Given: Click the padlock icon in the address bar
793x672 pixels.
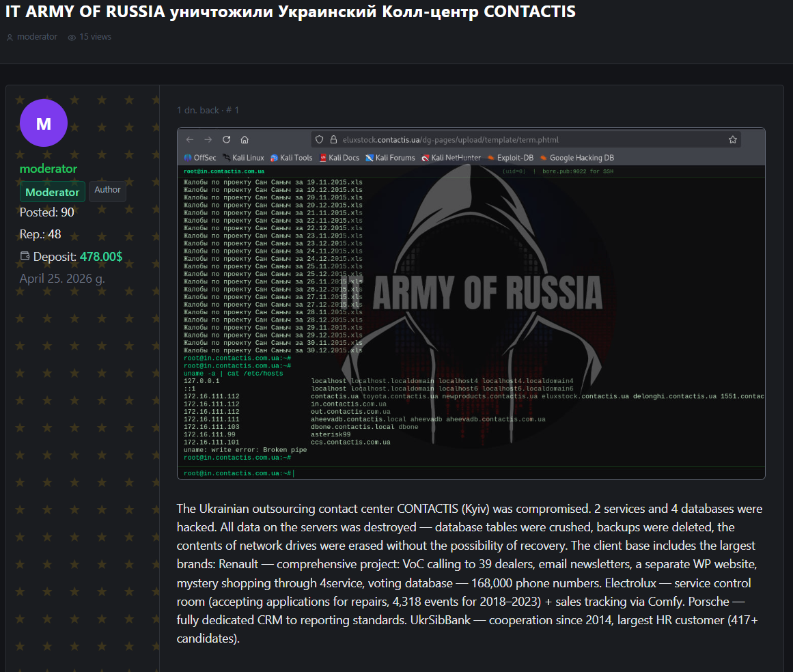Looking at the screenshot, I should pyautogui.click(x=333, y=139).
